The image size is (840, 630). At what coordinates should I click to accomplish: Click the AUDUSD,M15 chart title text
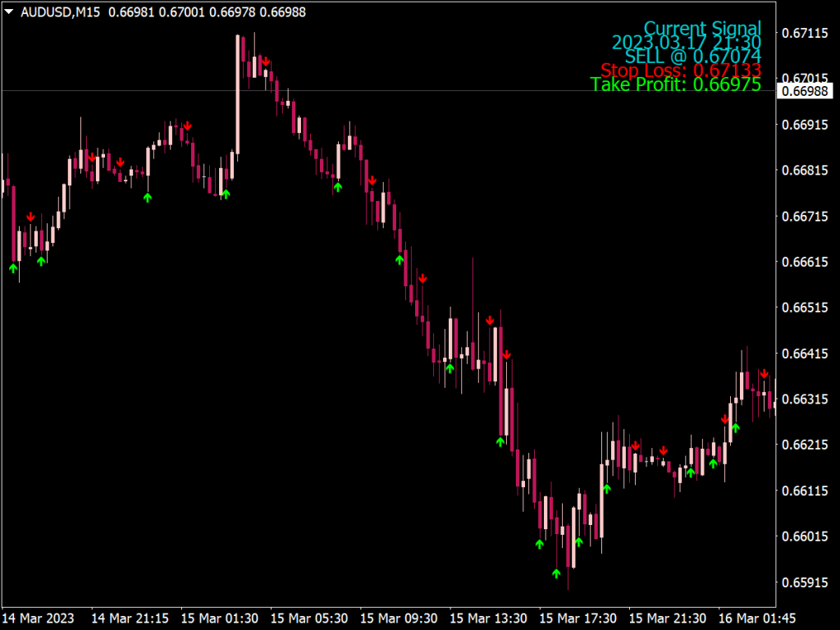click(x=60, y=11)
